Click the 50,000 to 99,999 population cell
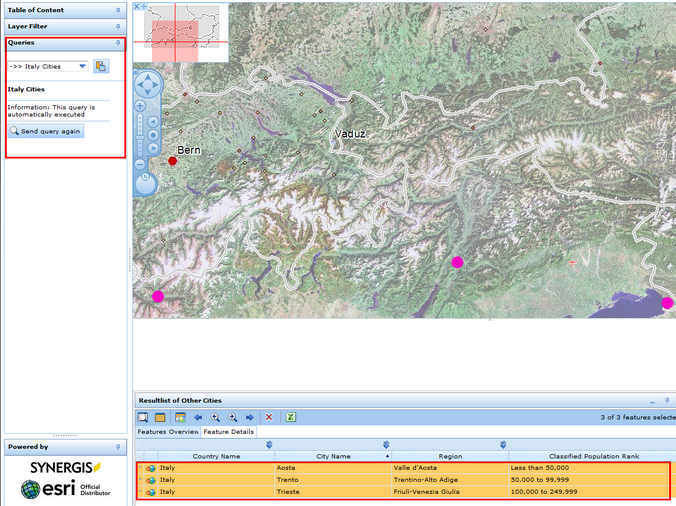Image resolution: width=676 pixels, height=506 pixels. coord(589,480)
